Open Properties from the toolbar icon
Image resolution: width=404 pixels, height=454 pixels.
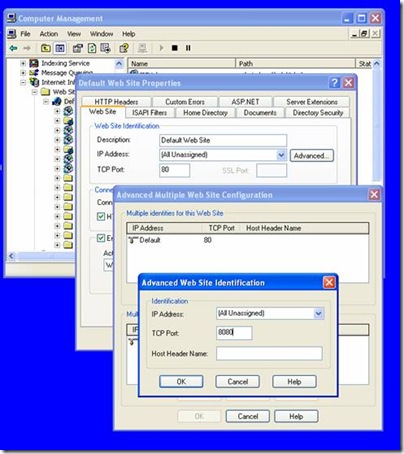(x=78, y=48)
